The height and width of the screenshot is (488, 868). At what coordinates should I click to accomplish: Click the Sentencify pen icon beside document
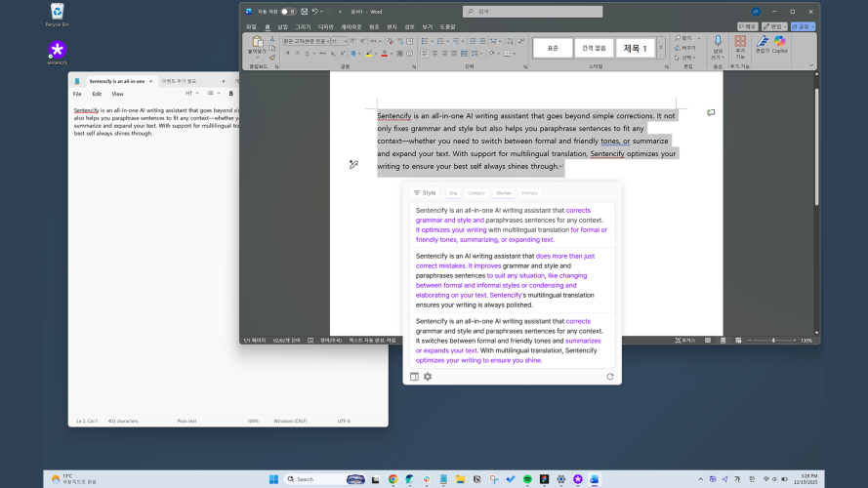point(353,164)
